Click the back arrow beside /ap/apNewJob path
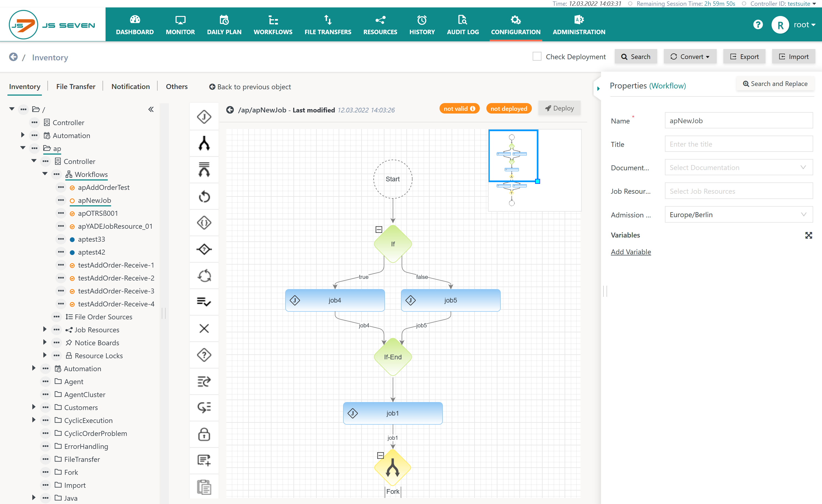This screenshot has height=504, width=822. [230, 110]
